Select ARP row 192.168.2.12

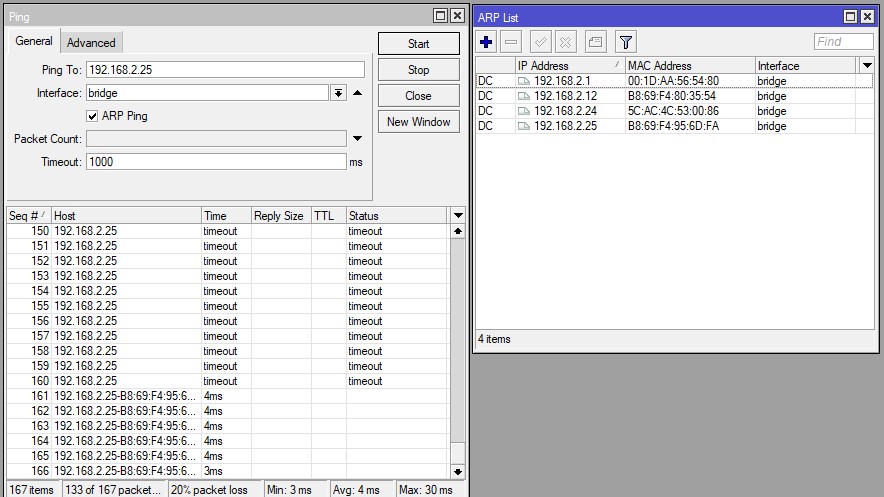tap(674, 96)
